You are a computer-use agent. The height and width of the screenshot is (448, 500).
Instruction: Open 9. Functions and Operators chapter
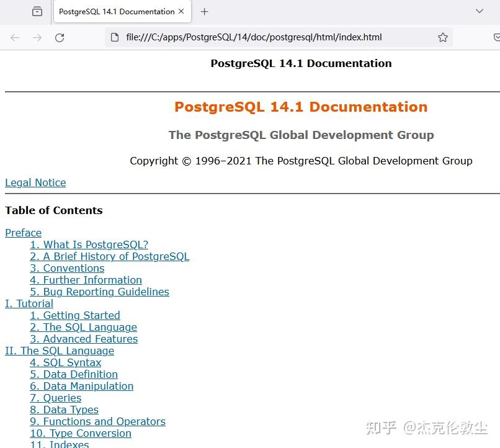tap(97, 421)
